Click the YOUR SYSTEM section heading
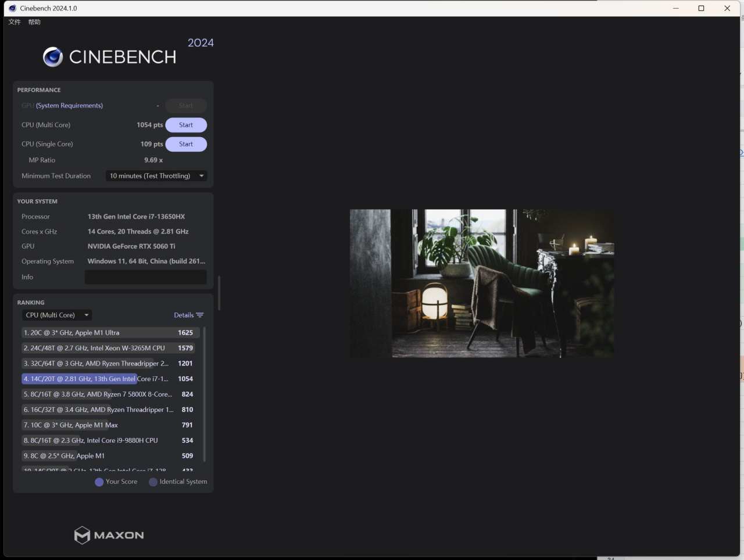 [x=37, y=202]
